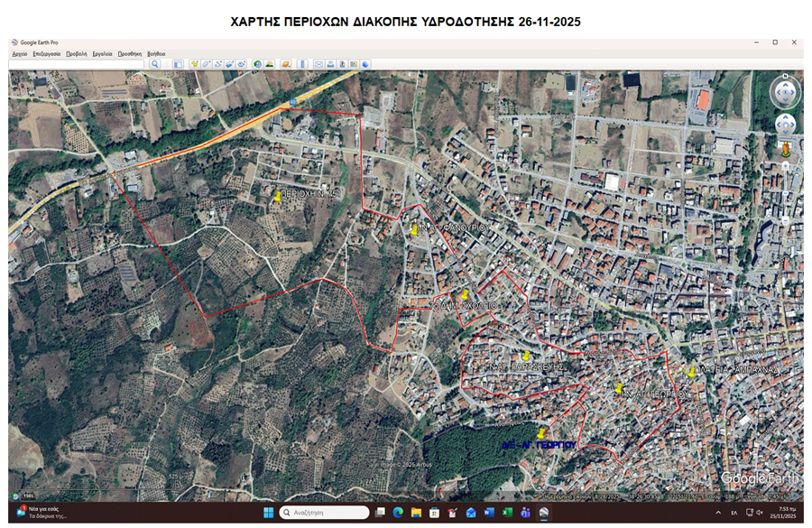Open the Προβολή menu

click(x=76, y=53)
